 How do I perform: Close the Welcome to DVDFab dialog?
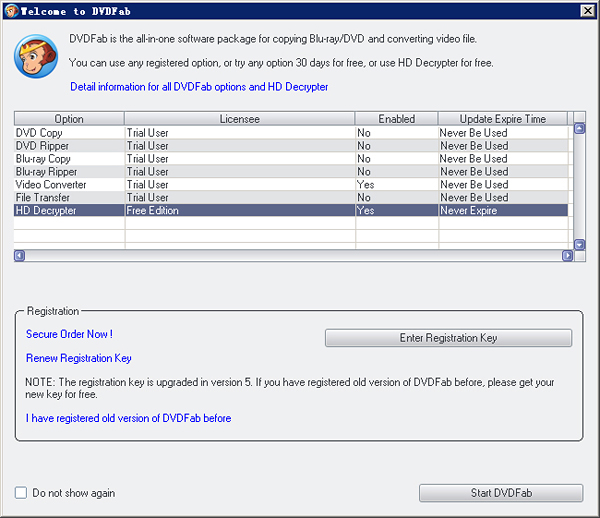587,11
